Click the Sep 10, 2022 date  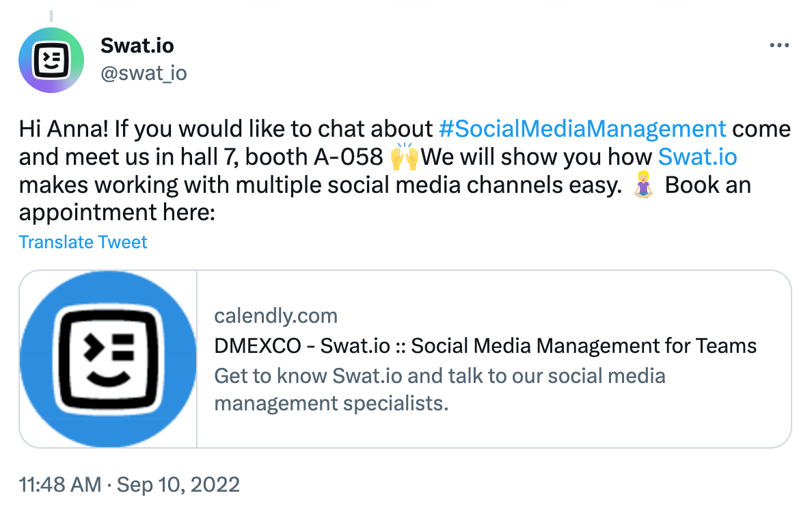[x=178, y=485]
